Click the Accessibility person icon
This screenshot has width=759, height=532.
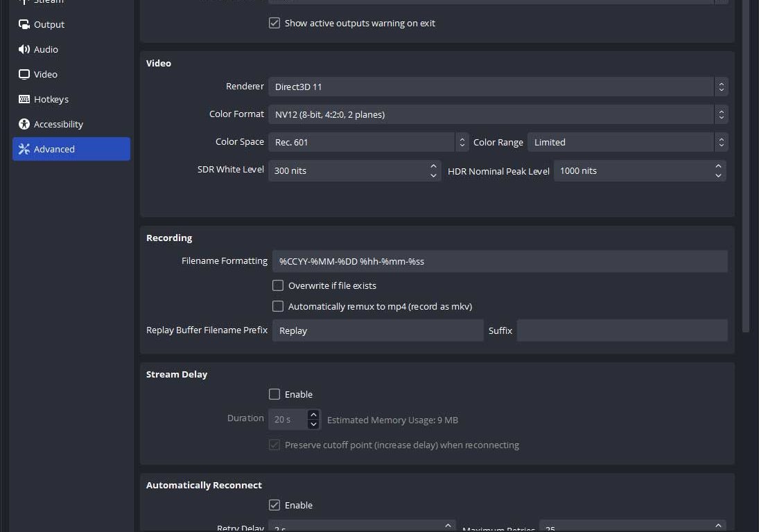(24, 124)
